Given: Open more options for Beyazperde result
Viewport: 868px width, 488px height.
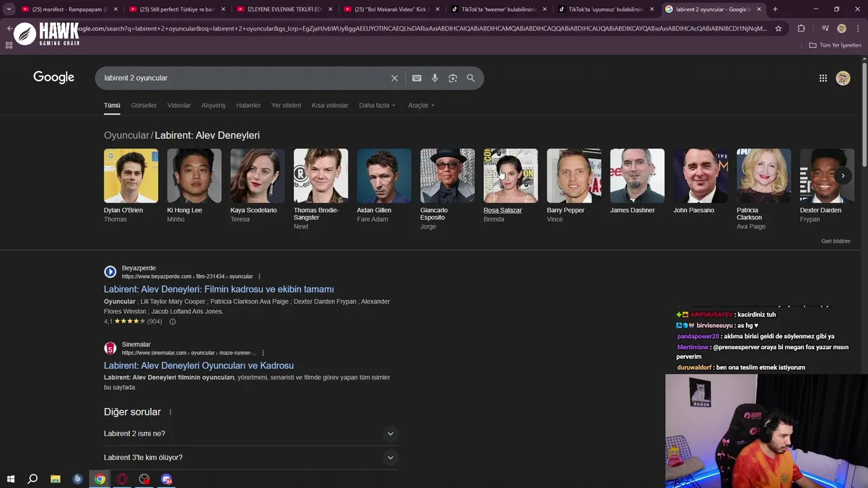Looking at the screenshot, I should [x=259, y=277].
